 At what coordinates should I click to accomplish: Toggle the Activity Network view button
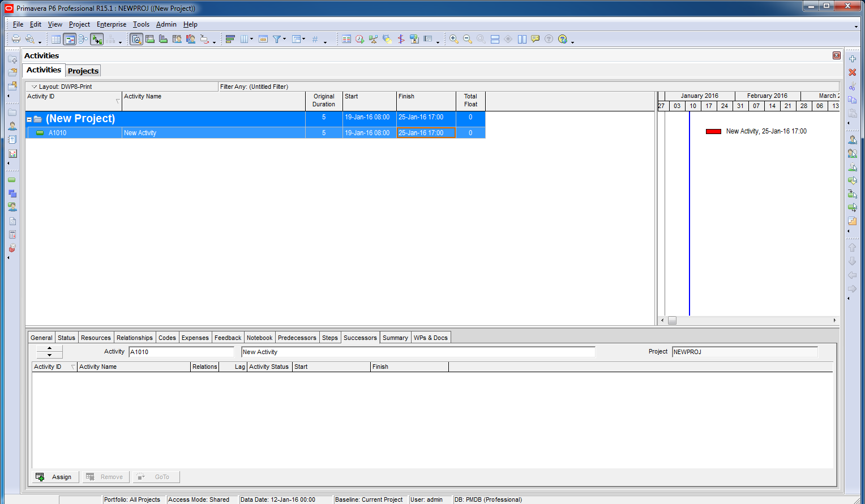pos(83,39)
